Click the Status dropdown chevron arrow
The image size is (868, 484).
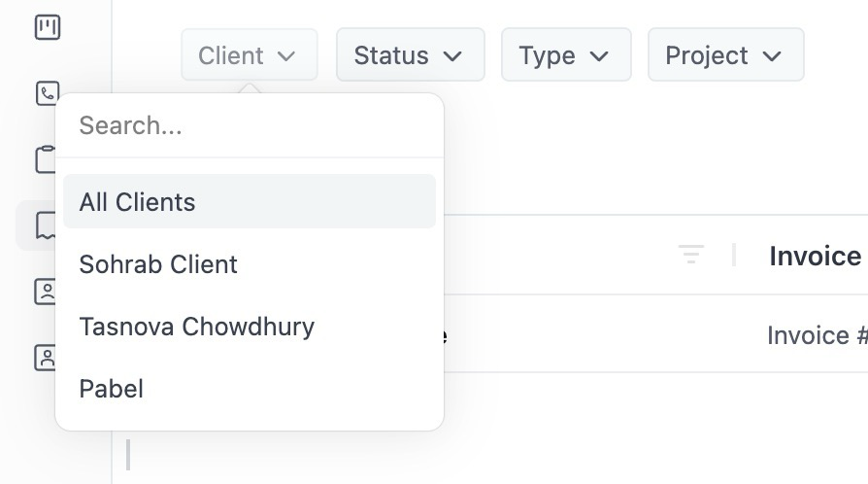(x=452, y=56)
